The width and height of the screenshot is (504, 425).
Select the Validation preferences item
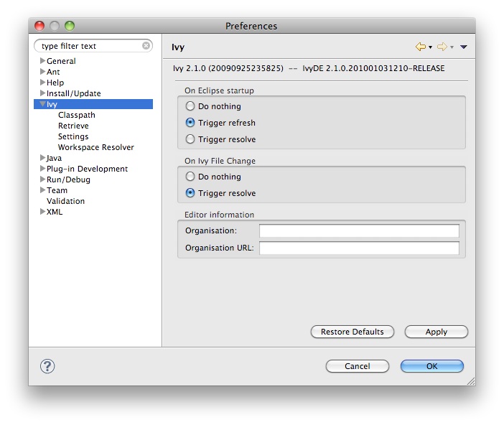click(65, 201)
